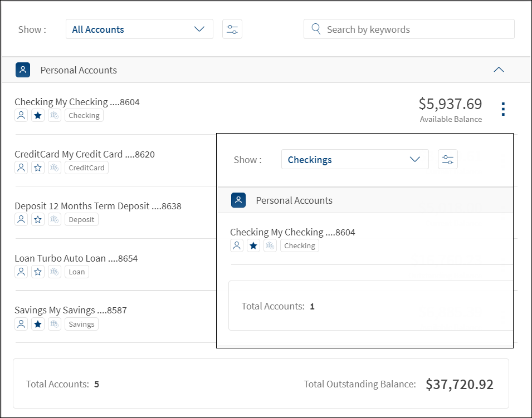Click the Deposit tag label

(x=81, y=219)
